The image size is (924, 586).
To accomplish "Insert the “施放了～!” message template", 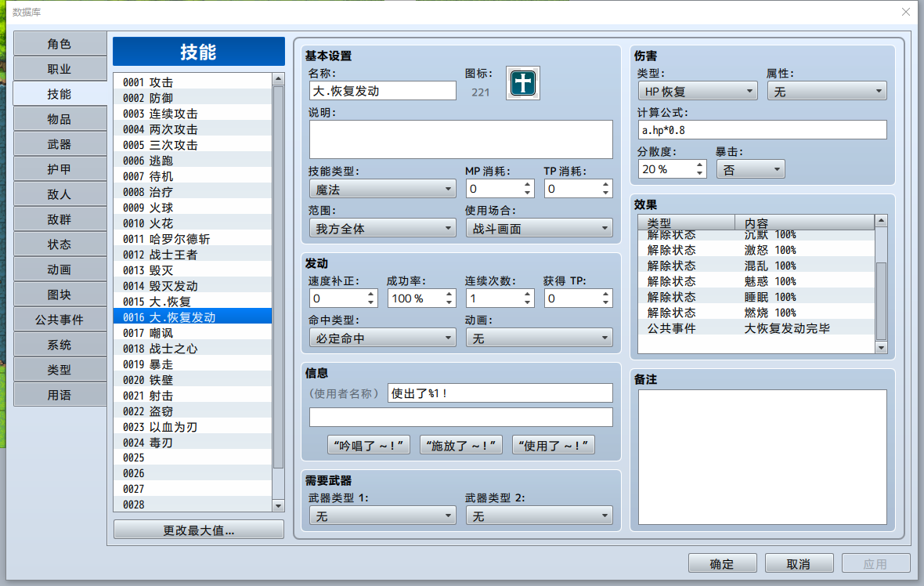I will [x=461, y=445].
